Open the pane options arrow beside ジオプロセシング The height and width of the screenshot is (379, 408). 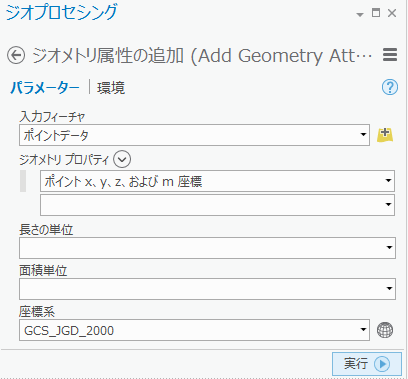click(360, 15)
